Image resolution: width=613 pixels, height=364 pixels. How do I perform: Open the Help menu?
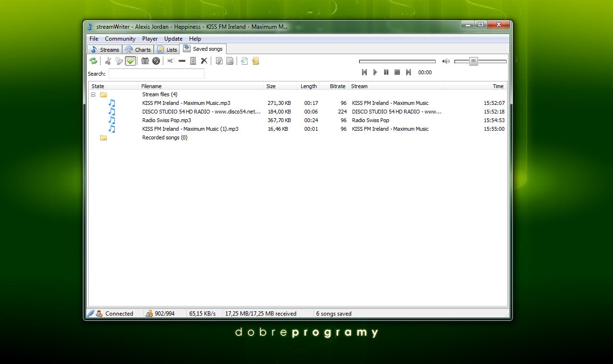tap(195, 39)
